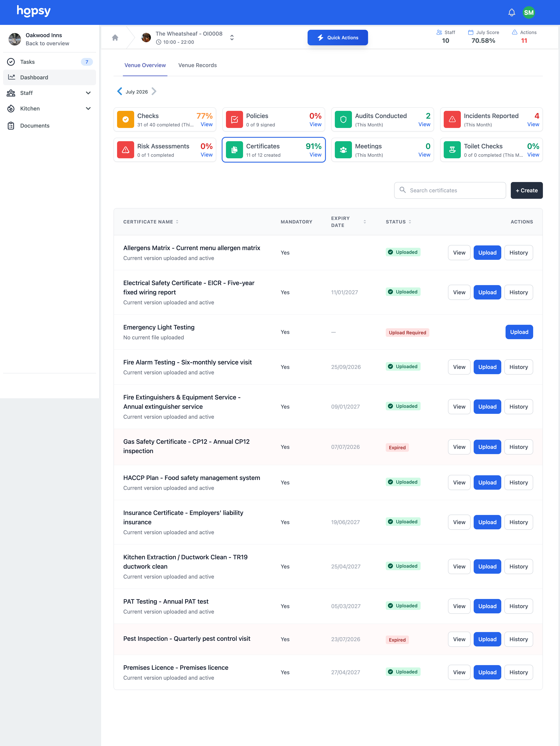The height and width of the screenshot is (746, 560).
Task: View the Policies card details
Action: coord(316,124)
